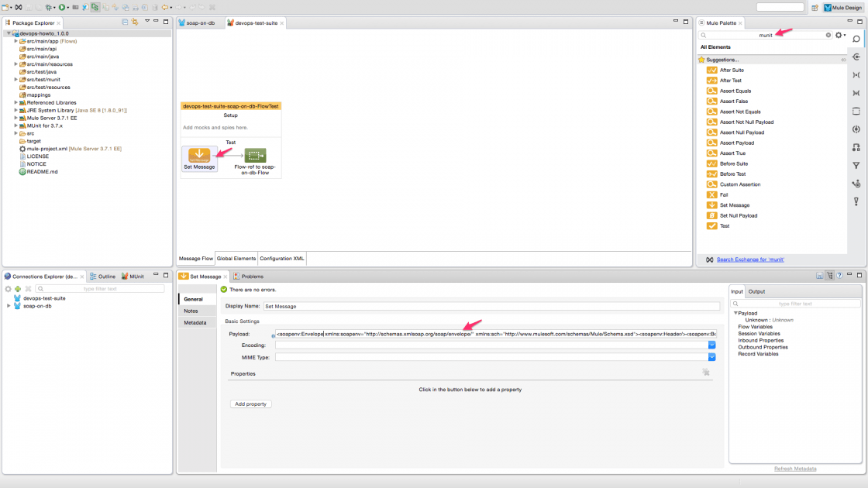Open the New wizard icon in the toolbar
The image size is (868, 488).
coord(5,6)
